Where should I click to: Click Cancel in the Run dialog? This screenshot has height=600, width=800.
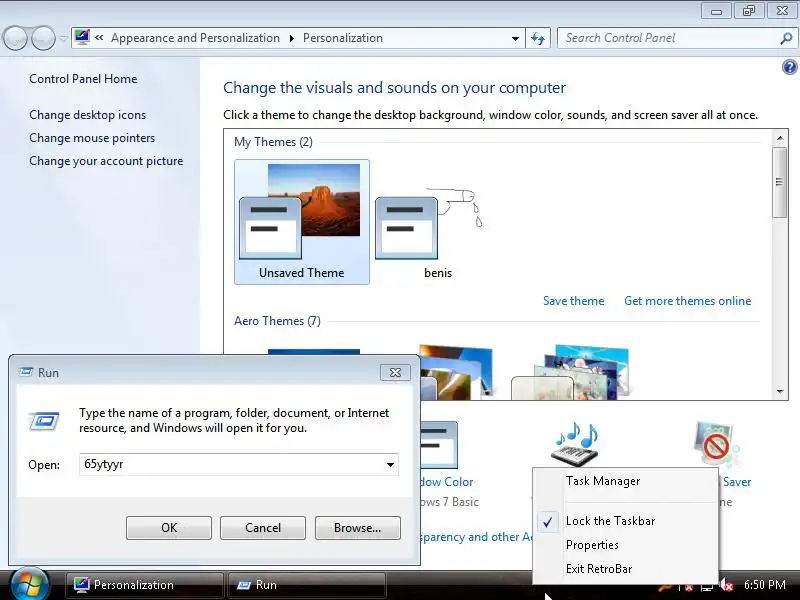coord(263,528)
